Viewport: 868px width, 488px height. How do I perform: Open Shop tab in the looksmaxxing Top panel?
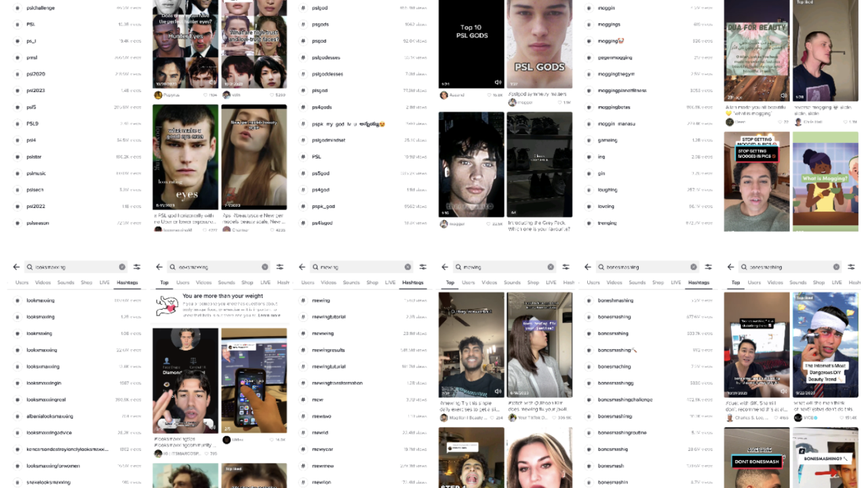248,283
